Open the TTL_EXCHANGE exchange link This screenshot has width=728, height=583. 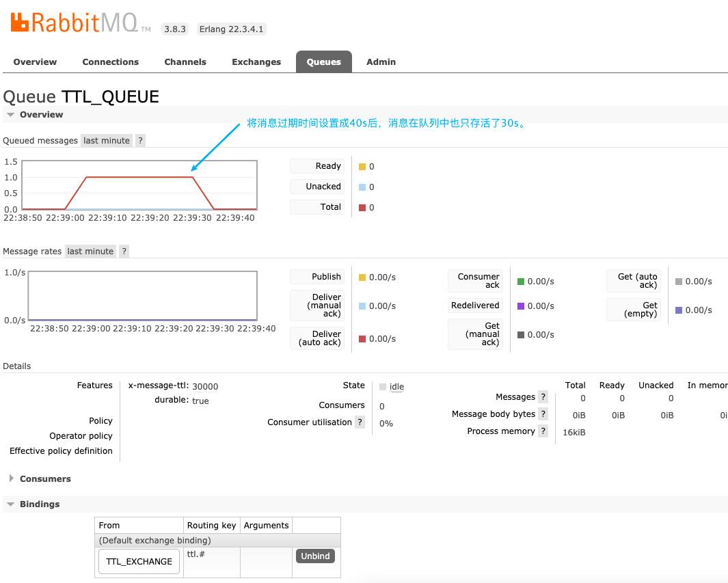[x=139, y=562]
